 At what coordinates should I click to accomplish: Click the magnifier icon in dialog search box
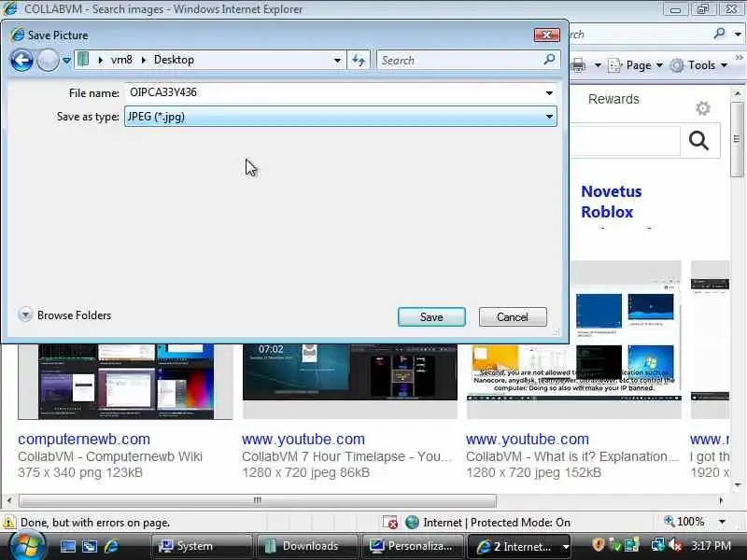549,60
